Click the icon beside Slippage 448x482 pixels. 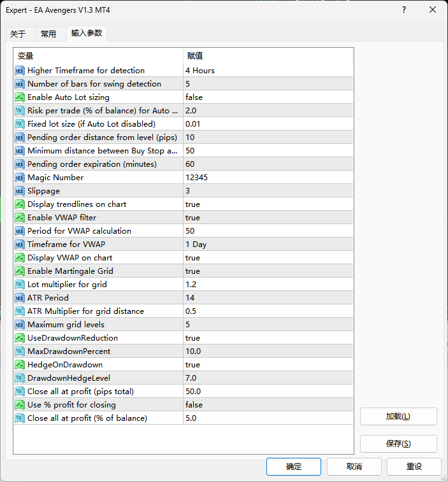click(19, 191)
